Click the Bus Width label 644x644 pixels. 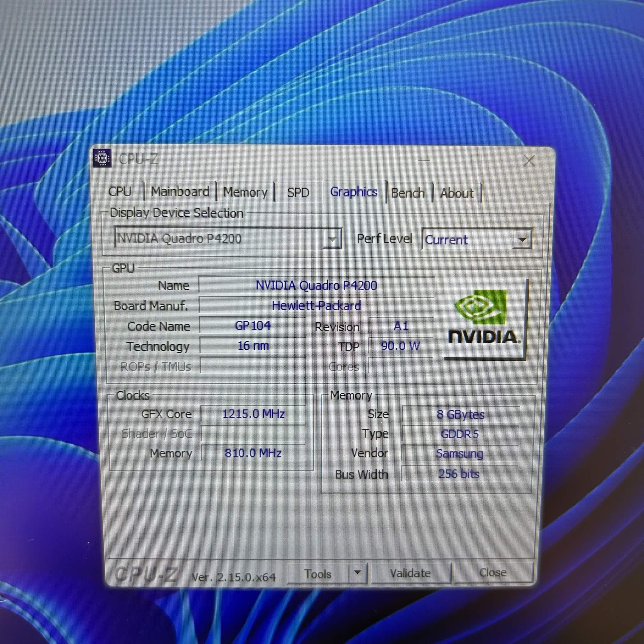point(362,474)
